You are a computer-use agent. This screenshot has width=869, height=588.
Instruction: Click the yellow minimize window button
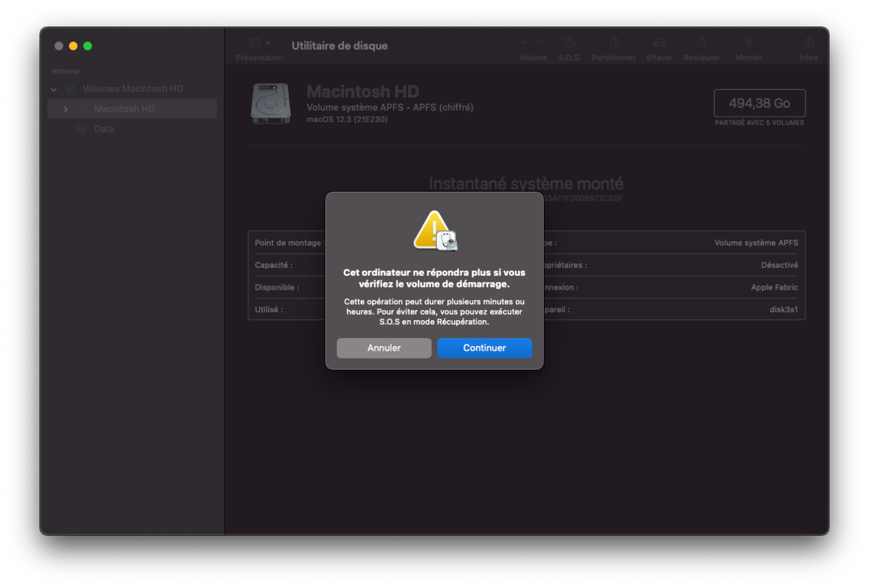73,46
